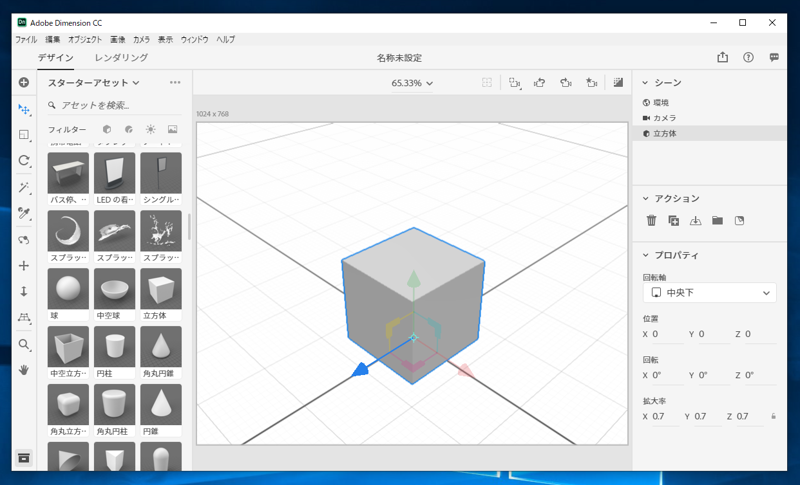Select the Select and Rotate tool
This screenshot has width=800, height=485.
(24, 161)
